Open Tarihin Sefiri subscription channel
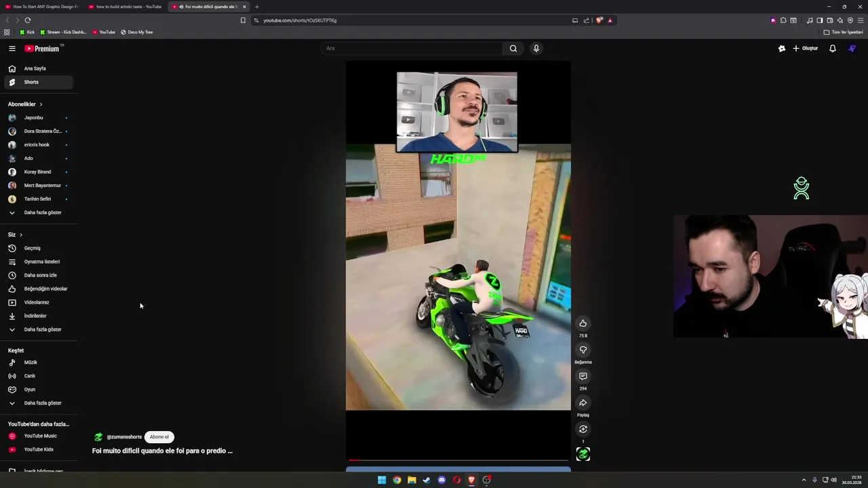 click(38, 199)
